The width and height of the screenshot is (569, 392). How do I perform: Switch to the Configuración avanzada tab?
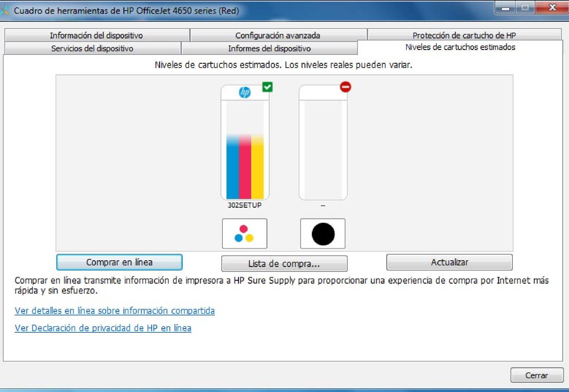tap(278, 35)
